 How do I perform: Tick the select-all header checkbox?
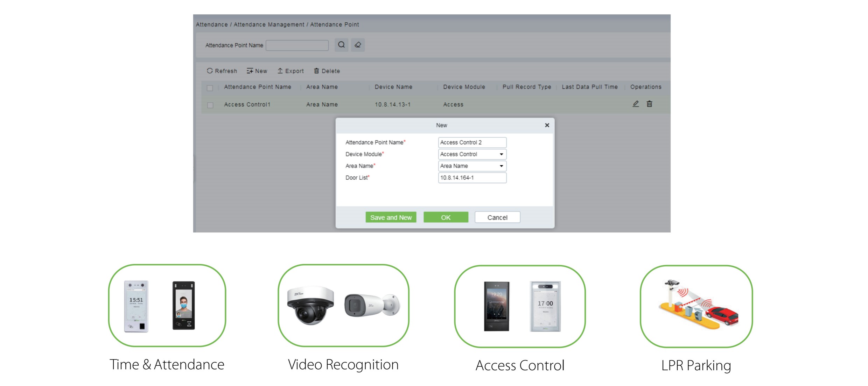click(210, 88)
